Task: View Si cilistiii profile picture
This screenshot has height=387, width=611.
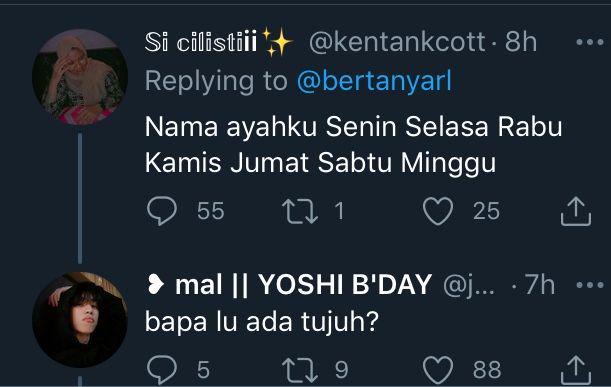Action: (80, 77)
